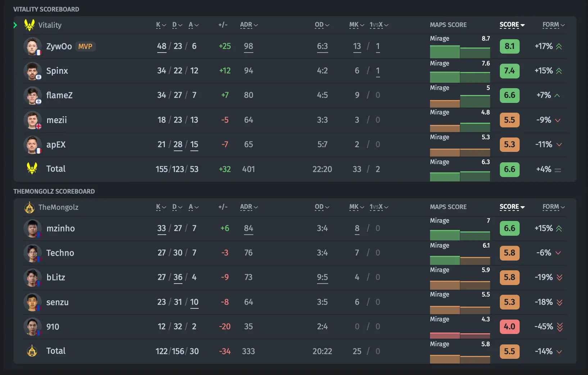Click 910's red 4.0 score badge
588x375 pixels.
click(510, 326)
